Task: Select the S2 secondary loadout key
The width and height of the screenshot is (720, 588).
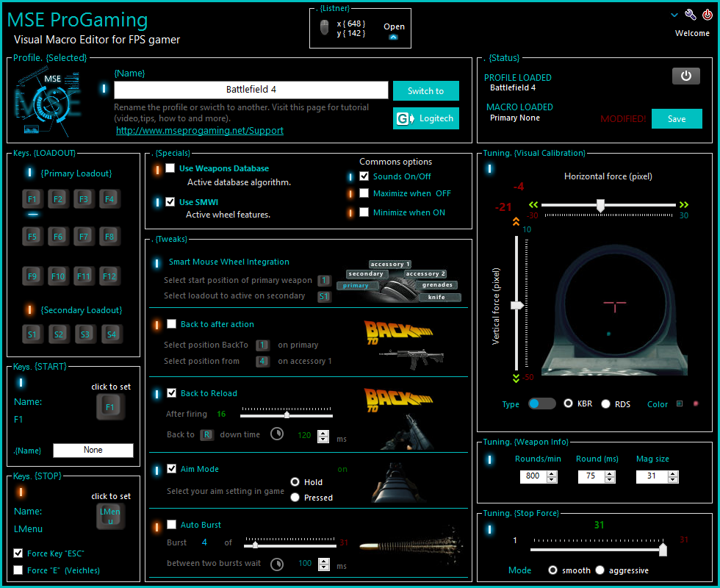Action: click(59, 334)
